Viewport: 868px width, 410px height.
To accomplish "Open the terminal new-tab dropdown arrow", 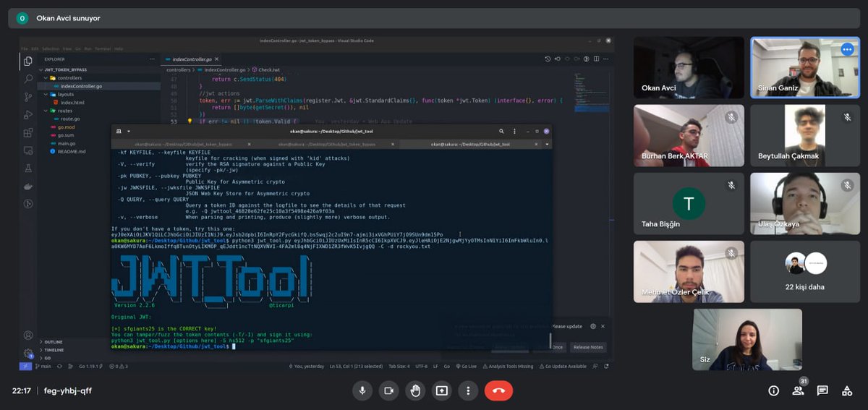I will tap(128, 131).
